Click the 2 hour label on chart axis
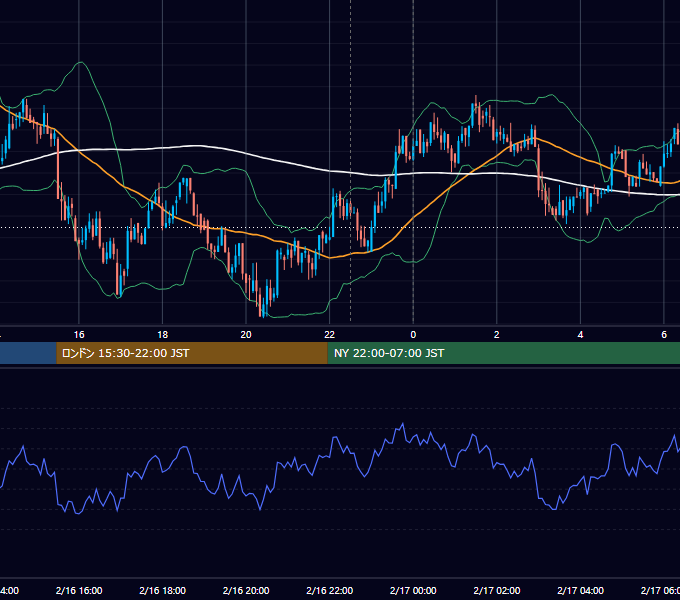Screen dimensions: 680x600 (x=497, y=335)
